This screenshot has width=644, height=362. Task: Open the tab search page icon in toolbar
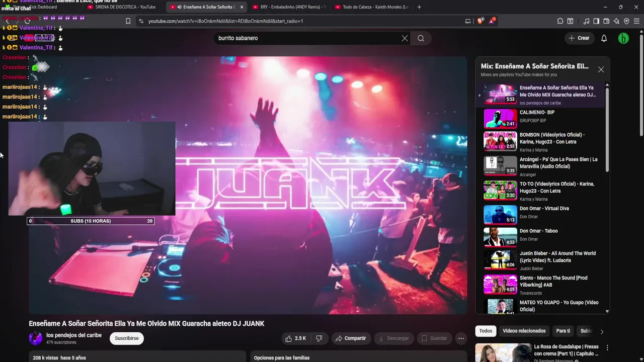(570, 21)
